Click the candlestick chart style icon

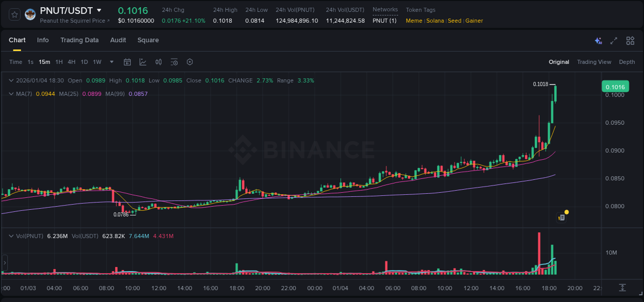(x=158, y=62)
